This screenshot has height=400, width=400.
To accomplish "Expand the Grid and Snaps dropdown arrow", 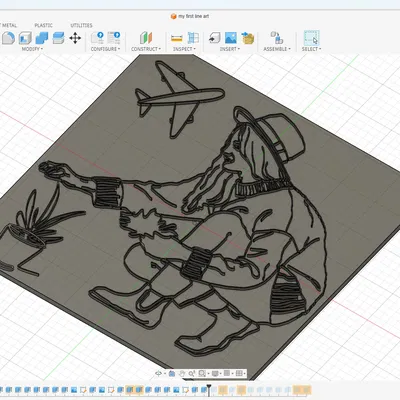I will coord(232,374).
